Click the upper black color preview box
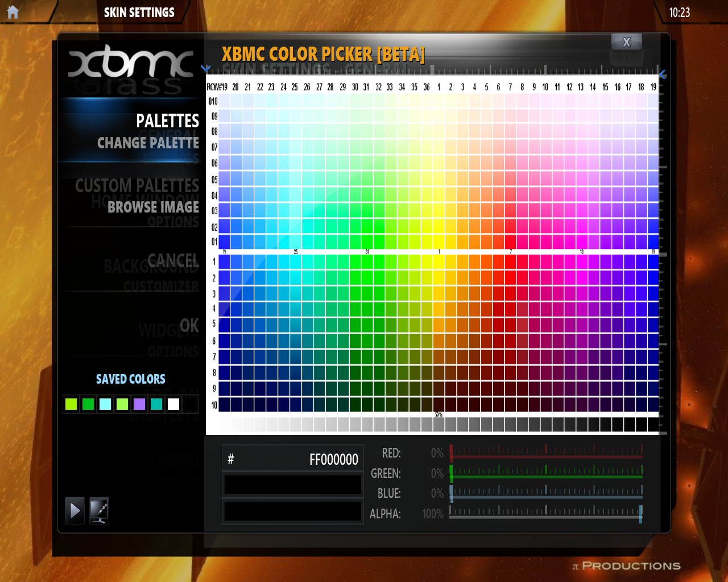Viewport: 728px width, 582px height. 292,485
